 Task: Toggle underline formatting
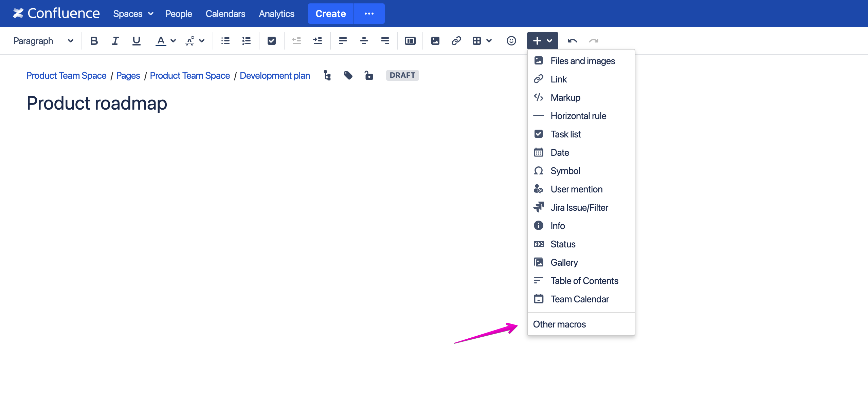point(136,41)
